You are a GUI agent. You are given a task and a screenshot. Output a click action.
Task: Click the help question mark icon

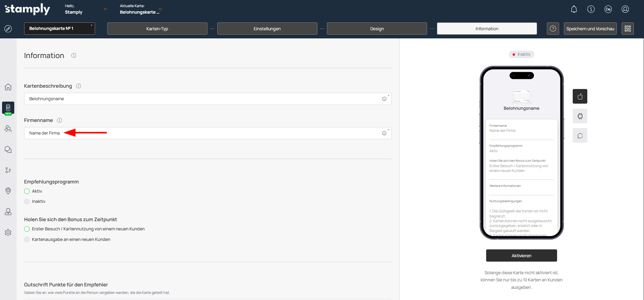tap(553, 29)
